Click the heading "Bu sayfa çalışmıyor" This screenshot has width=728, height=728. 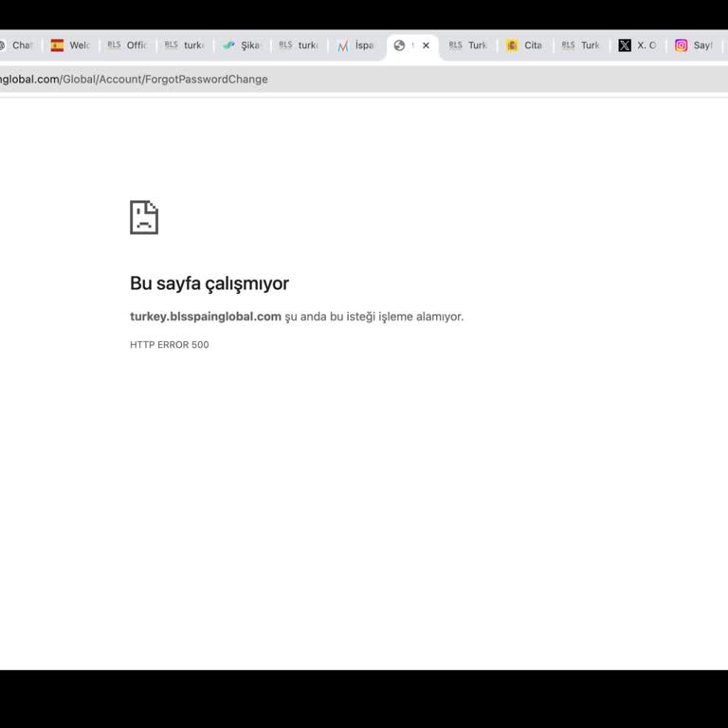pyautogui.click(x=209, y=283)
